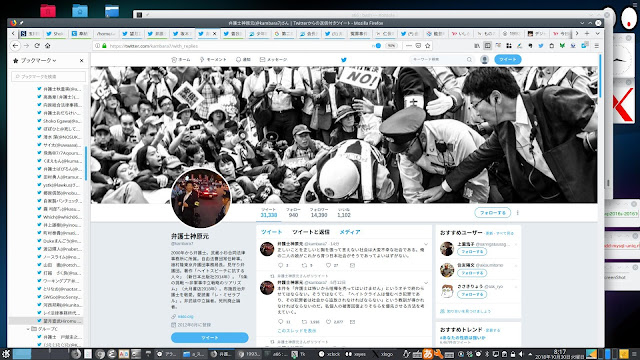Viewport: 640px width, 360px height.
Task: Toggle the Firefox sidebar icon in toolbar
Action: tap(487, 46)
